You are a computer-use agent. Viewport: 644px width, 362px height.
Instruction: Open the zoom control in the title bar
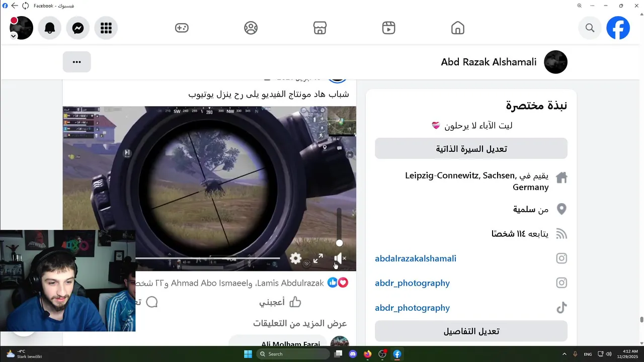click(579, 6)
